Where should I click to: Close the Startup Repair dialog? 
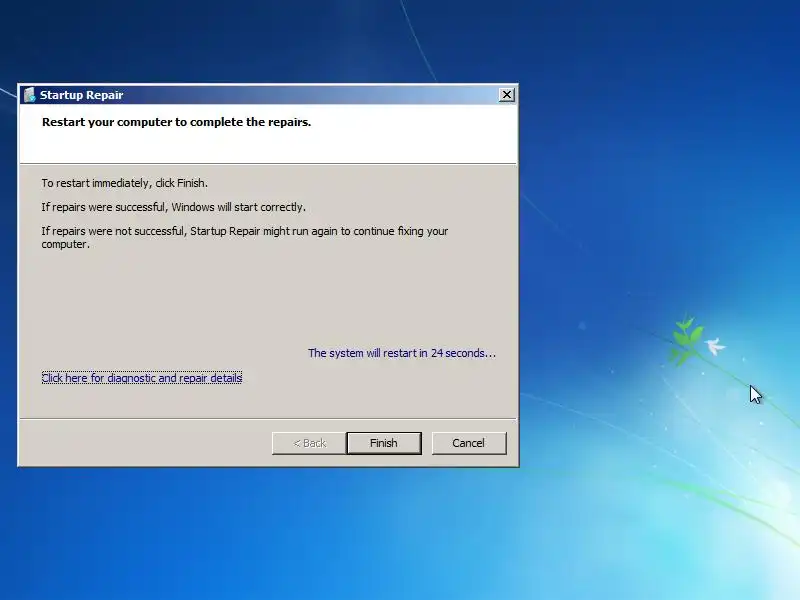507,95
